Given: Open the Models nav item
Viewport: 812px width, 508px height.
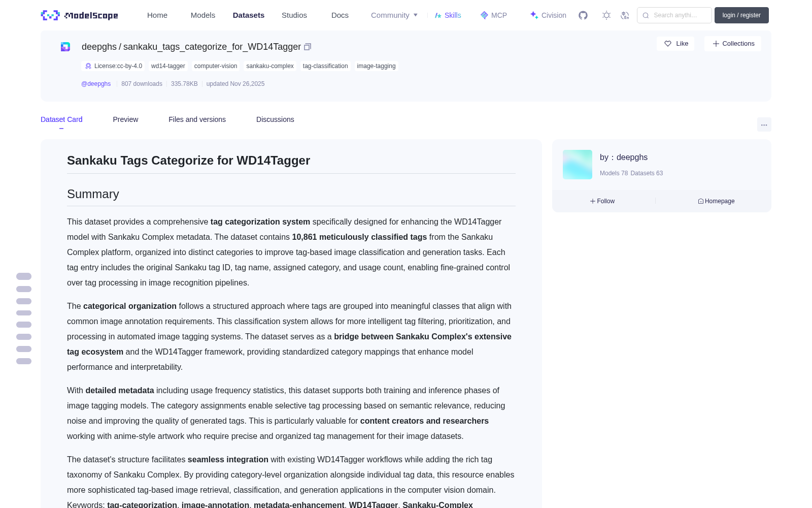Looking at the screenshot, I should pyautogui.click(x=203, y=15).
